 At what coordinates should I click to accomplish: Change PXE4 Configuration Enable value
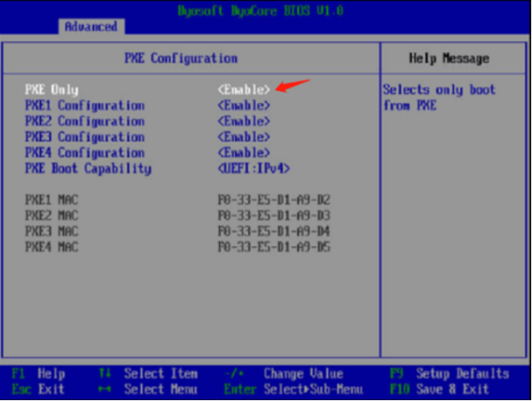pos(244,152)
